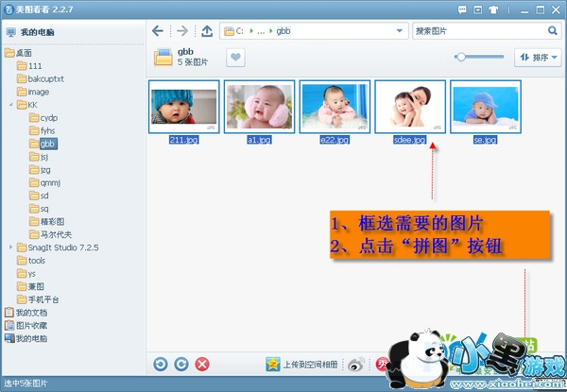
Task: Go forward with the right arrow button
Action: [182, 31]
